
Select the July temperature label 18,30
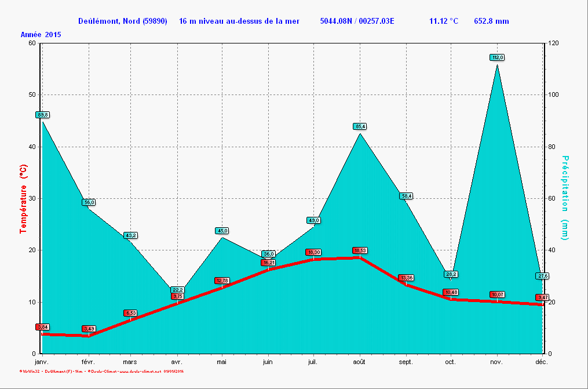point(313,252)
